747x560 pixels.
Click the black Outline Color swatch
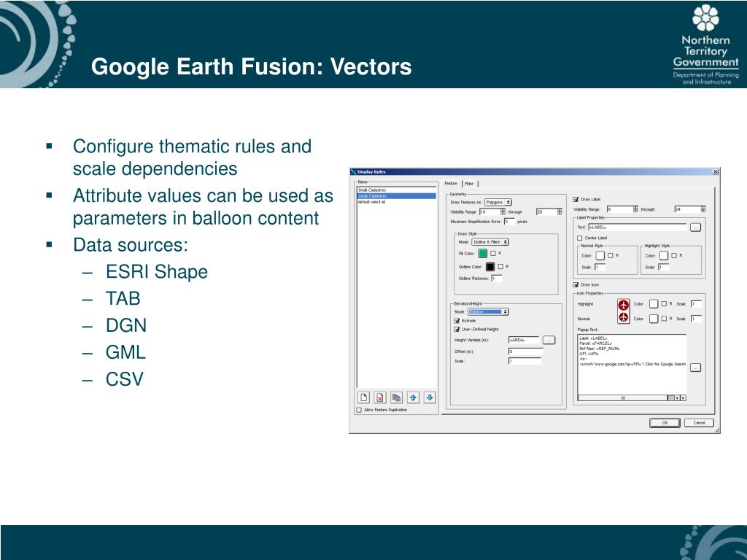click(490, 267)
